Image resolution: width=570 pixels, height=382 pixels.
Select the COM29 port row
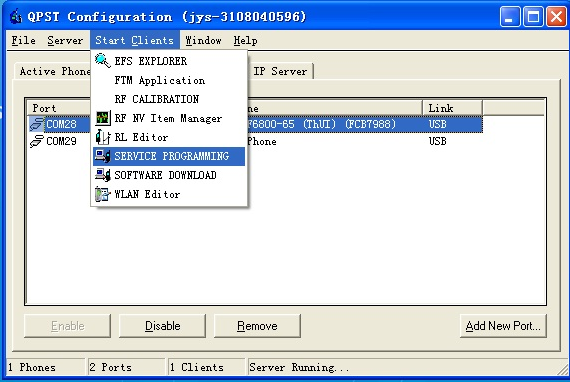(256, 141)
